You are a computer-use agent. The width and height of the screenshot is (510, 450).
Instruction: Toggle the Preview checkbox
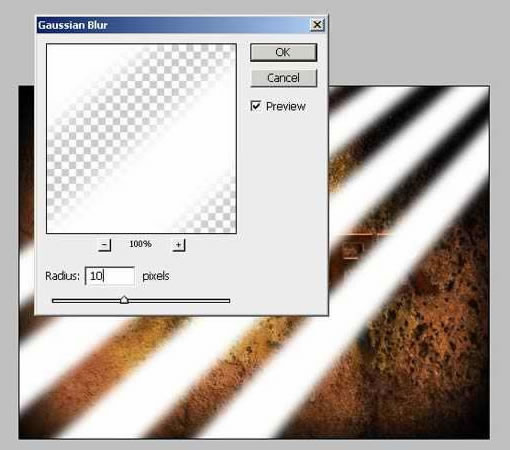click(x=256, y=106)
